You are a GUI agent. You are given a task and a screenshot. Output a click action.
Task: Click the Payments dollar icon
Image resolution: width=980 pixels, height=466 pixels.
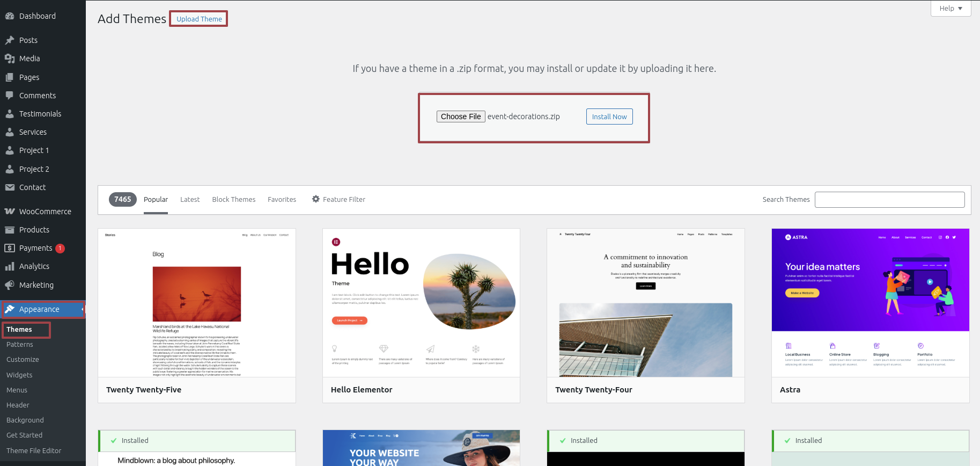click(x=10, y=248)
